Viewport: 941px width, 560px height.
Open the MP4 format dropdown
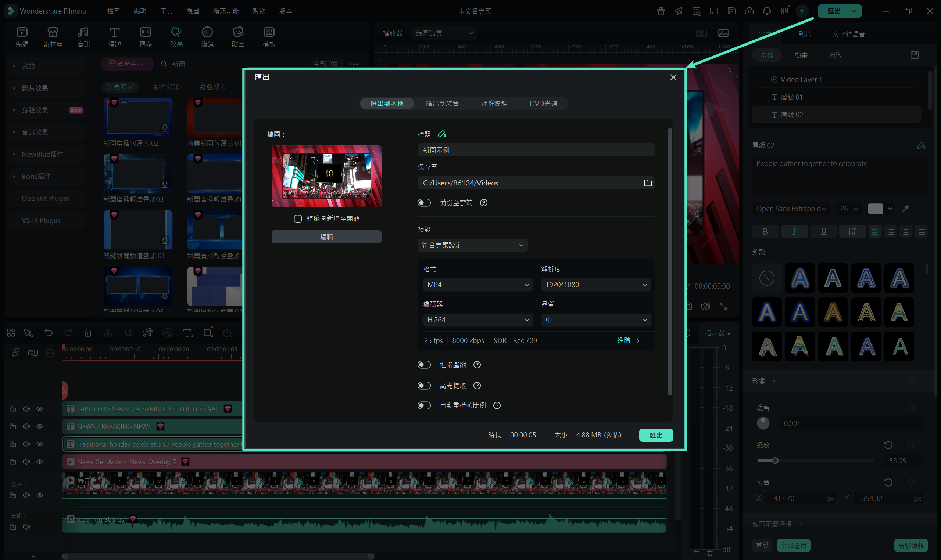tap(478, 285)
